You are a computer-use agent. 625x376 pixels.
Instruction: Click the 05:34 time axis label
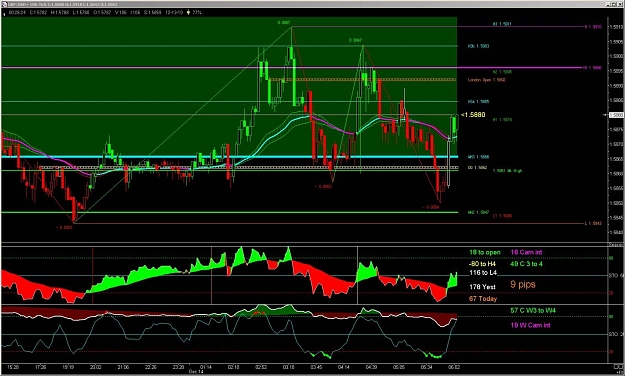pyautogui.click(x=426, y=367)
